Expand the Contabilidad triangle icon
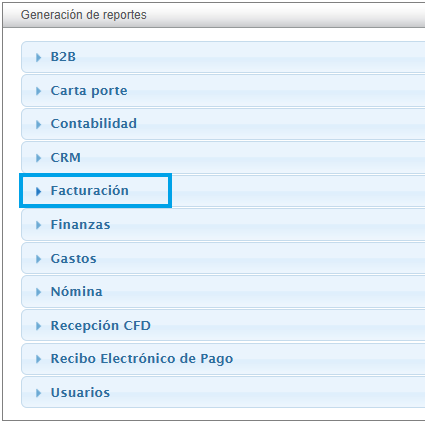Viewport: 425px width, 421px height. 38,124
